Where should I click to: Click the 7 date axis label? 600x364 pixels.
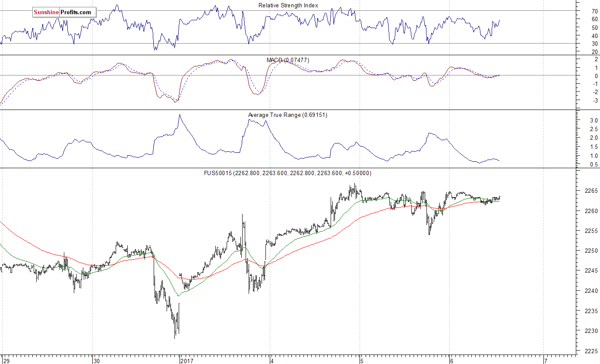tap(546, 361)
